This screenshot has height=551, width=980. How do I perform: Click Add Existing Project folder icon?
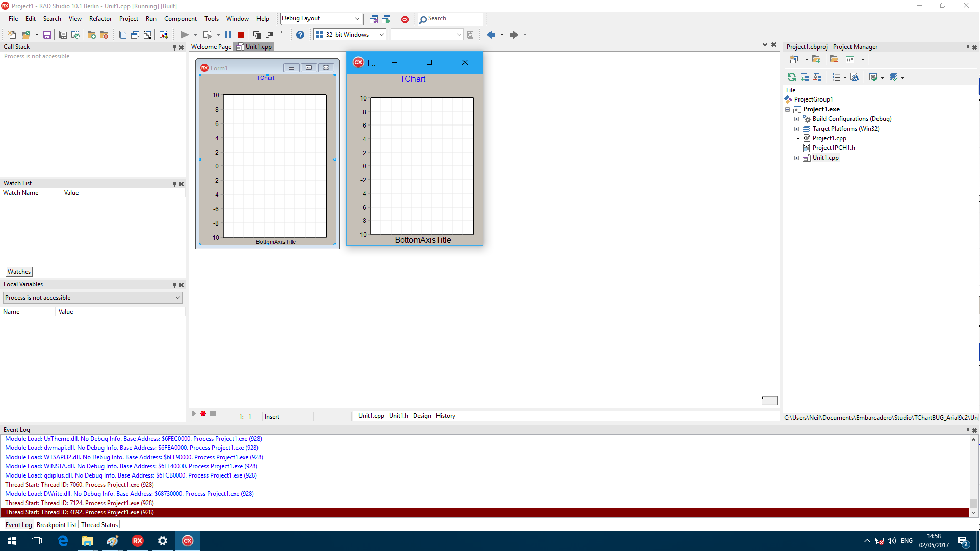816,60
